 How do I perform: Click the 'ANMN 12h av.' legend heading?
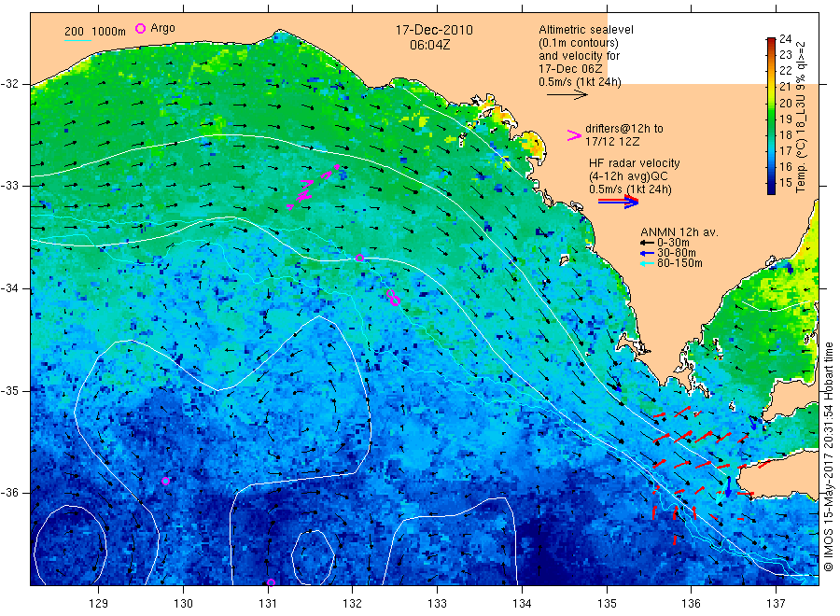[679, 232]
